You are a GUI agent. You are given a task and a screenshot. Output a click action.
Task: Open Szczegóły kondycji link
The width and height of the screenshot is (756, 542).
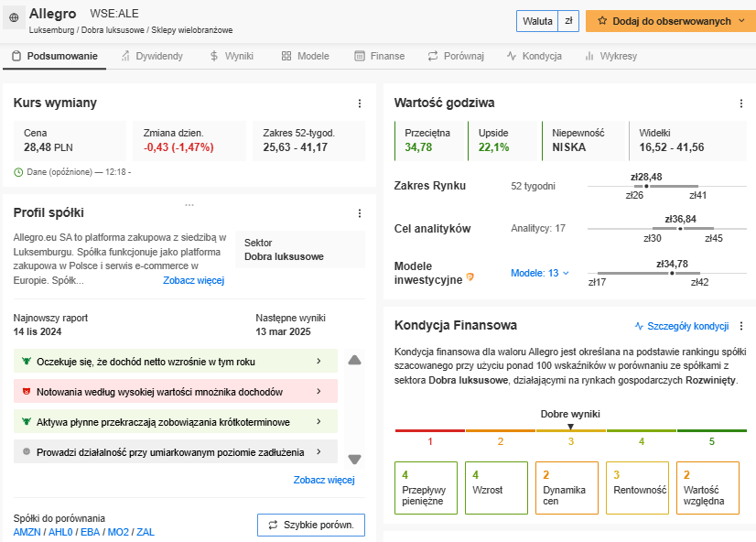click(682, 326)
